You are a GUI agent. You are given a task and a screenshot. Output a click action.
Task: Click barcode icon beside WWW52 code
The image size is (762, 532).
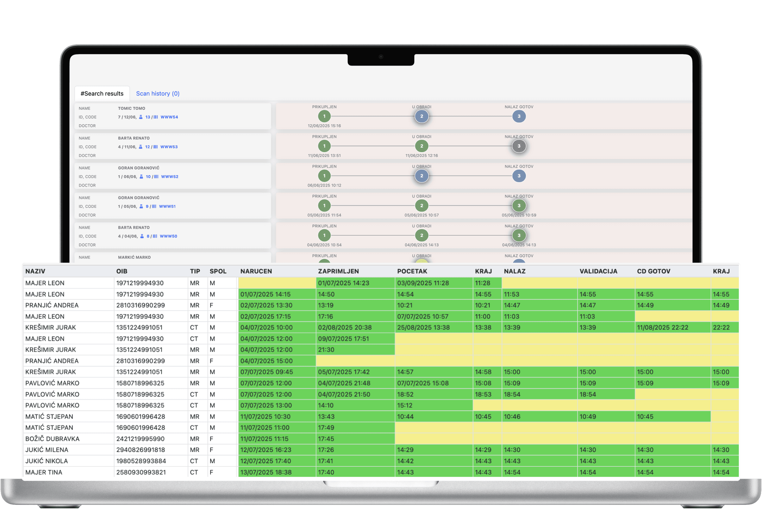point(156,177)
